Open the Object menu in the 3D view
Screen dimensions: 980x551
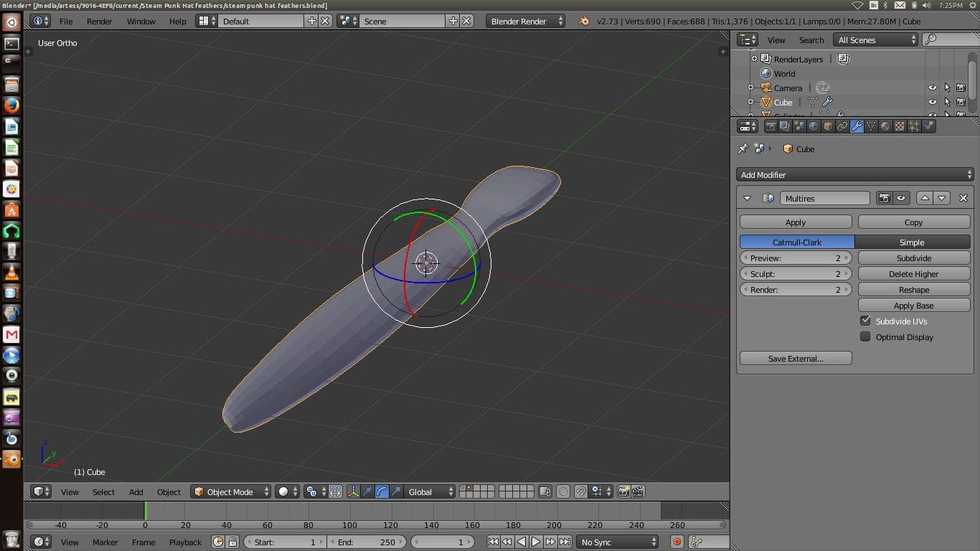[x=169, y=492]
